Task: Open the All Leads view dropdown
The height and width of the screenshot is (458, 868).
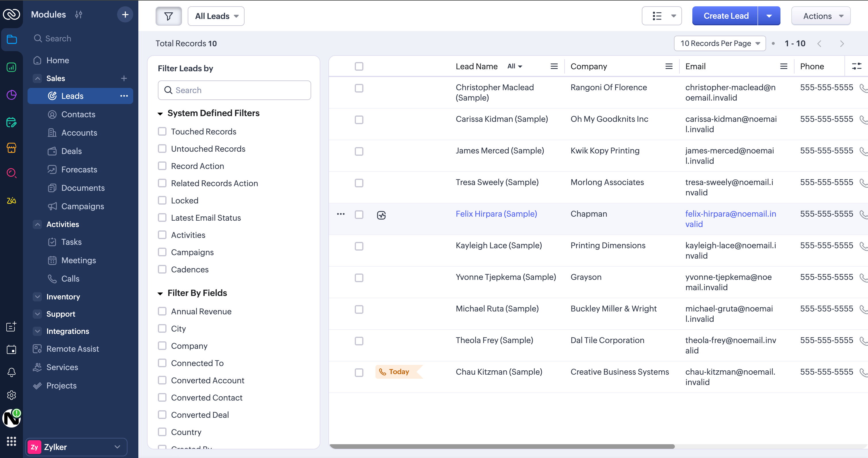Action: pyautogui.click(x=216, y=16)
